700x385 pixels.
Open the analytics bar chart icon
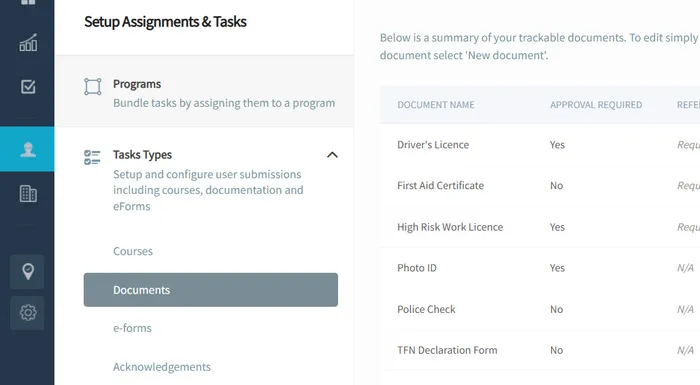[28, 42]
